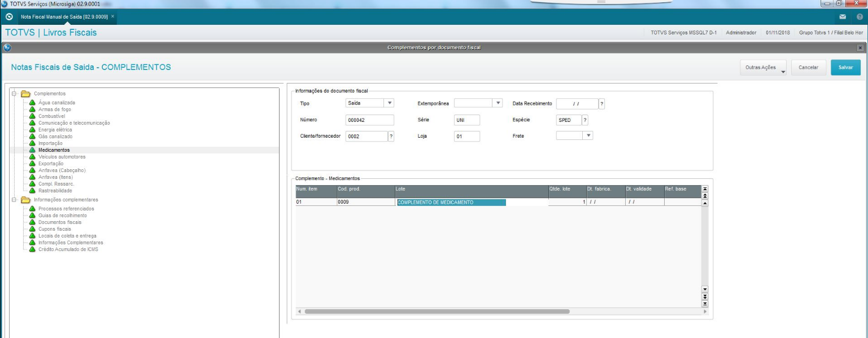Select Anfavea (Itens) tree item
This screenshot has width=868, height=338.
(x=55, y=177)
